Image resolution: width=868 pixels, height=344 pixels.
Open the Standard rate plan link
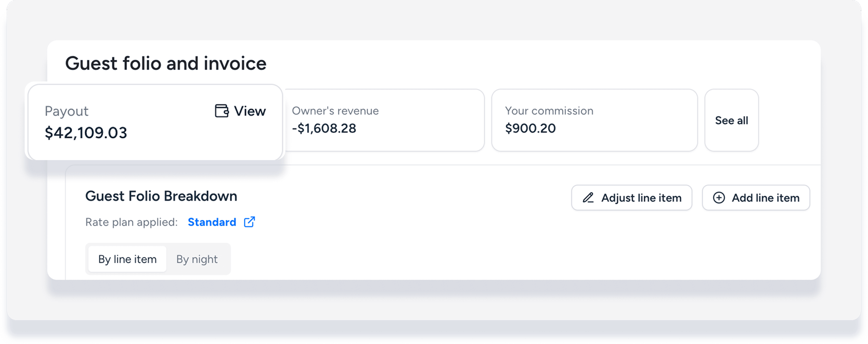212,222
